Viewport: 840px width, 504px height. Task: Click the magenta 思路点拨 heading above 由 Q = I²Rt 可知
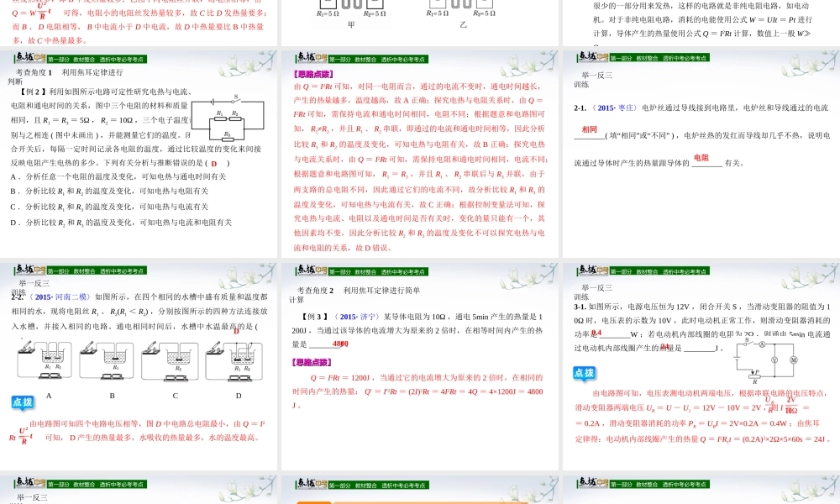tap(312, 75)
